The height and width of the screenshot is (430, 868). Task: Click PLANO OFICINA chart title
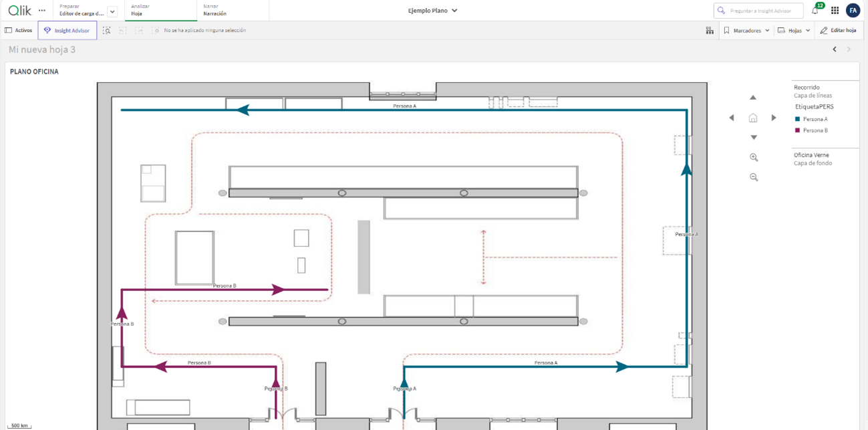click(34, 72)
